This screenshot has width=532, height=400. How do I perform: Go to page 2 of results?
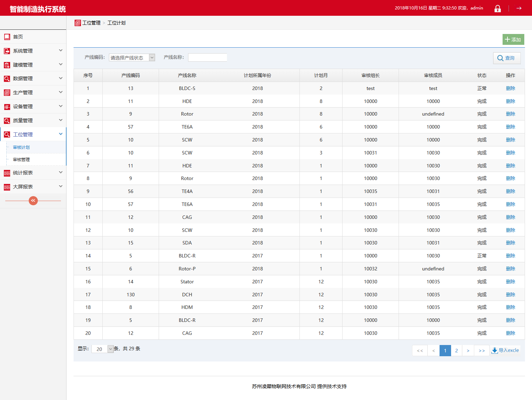456,351
